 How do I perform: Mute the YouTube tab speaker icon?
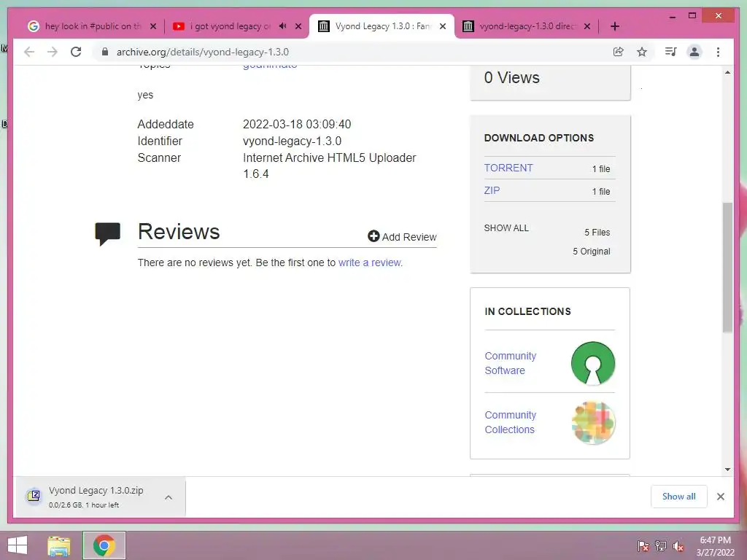(282, 26)
